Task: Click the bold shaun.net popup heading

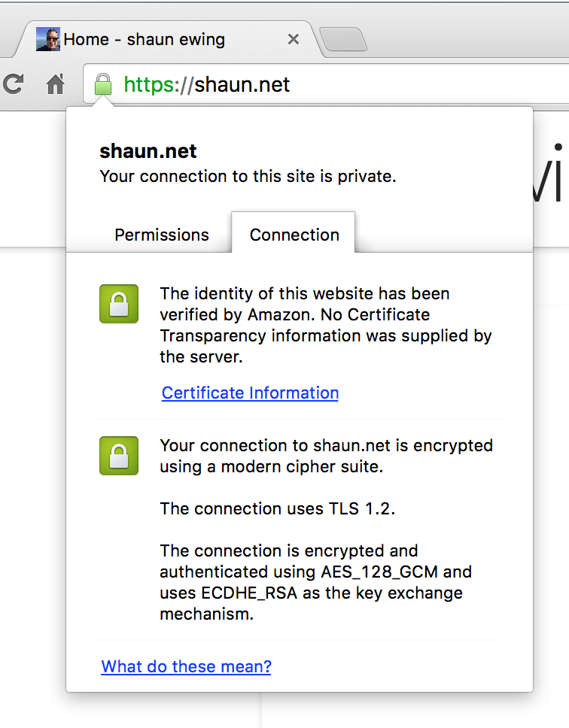Action: 148,151
